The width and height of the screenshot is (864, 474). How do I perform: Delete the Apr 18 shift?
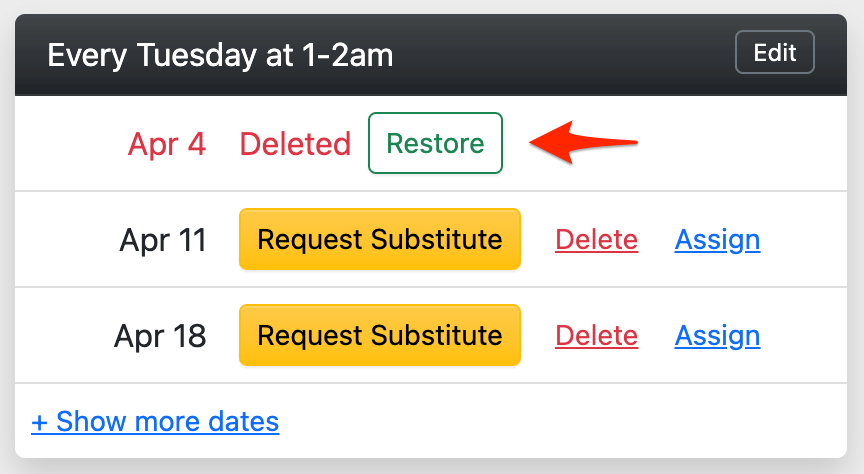pos(596,336)
